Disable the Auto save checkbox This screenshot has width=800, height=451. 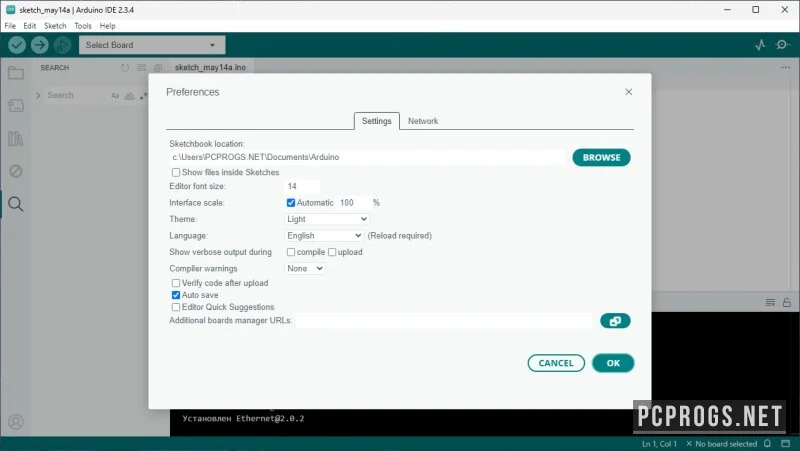pos(176,295)
